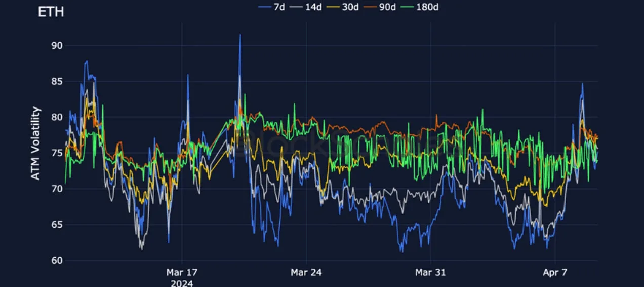The height and width of the screenshot is (287, 644).
Task: Click the Mar 17 date tick label
Action: tap(182, 272)
